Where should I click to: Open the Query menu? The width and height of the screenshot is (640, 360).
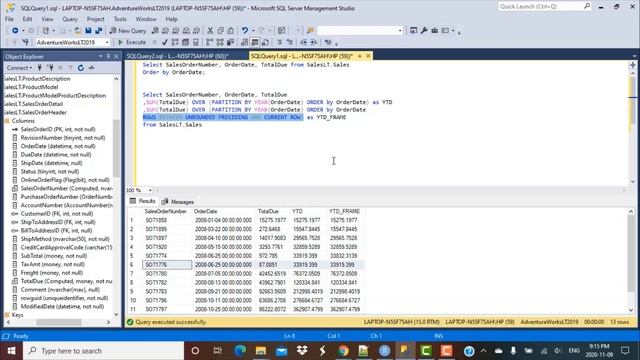70,19
